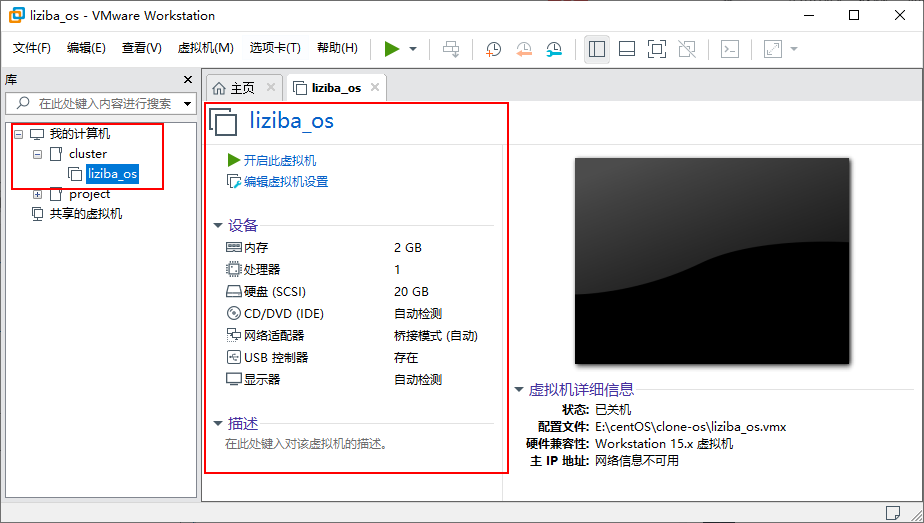Click the CD/DVD (IDE) device row

(x=359, y=314)
